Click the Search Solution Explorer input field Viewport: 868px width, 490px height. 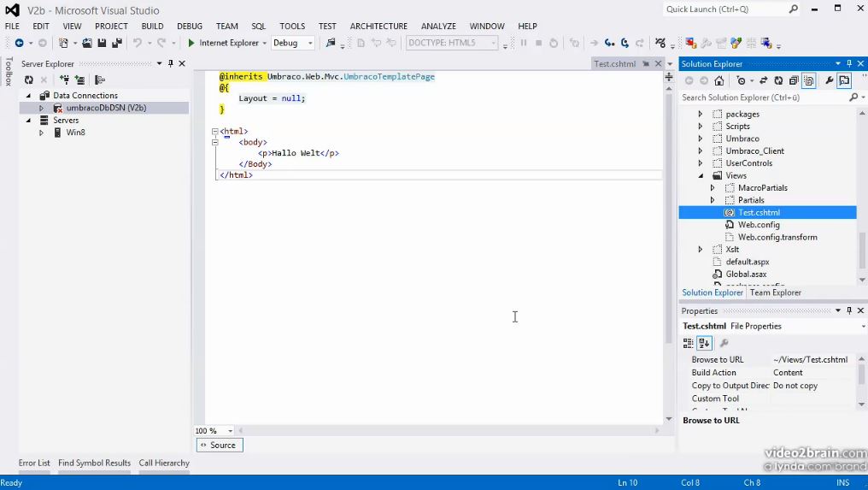[764, 97]
